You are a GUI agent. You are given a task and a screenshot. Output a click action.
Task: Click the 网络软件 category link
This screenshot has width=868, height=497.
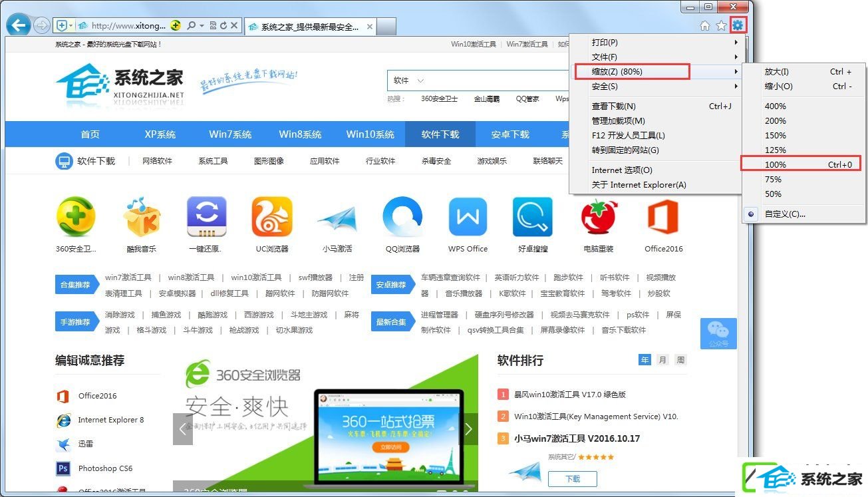click(x=157, y=161)
